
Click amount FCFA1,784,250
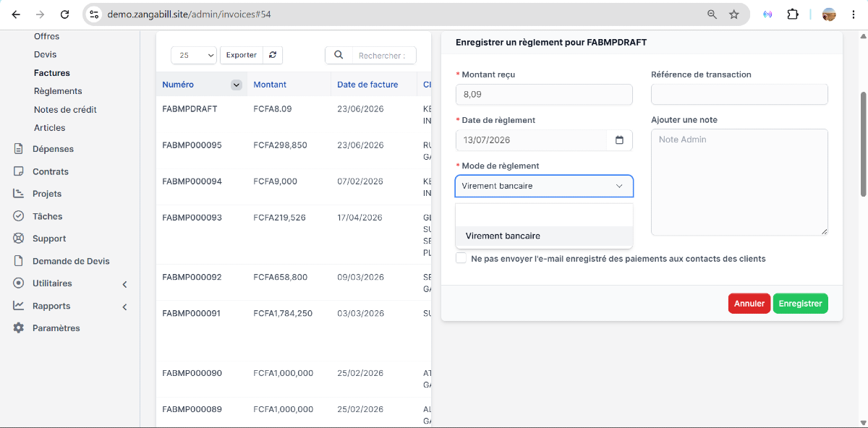283,314
